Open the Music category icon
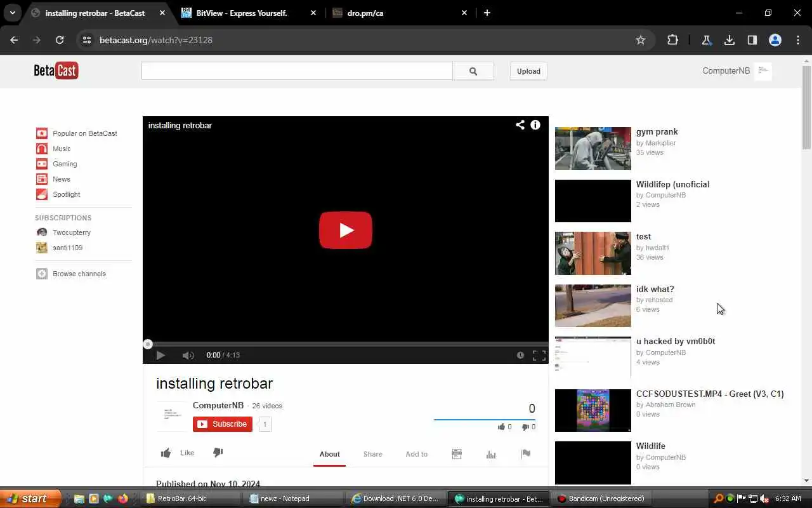The width and height of the screenshot is (812, 508). (42, 149)
